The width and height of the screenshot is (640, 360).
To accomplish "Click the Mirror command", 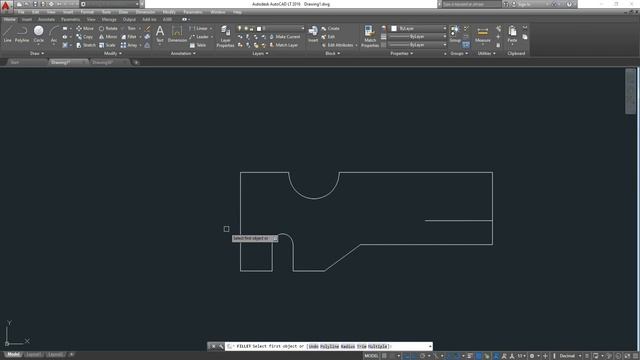I will click(108, 37).
